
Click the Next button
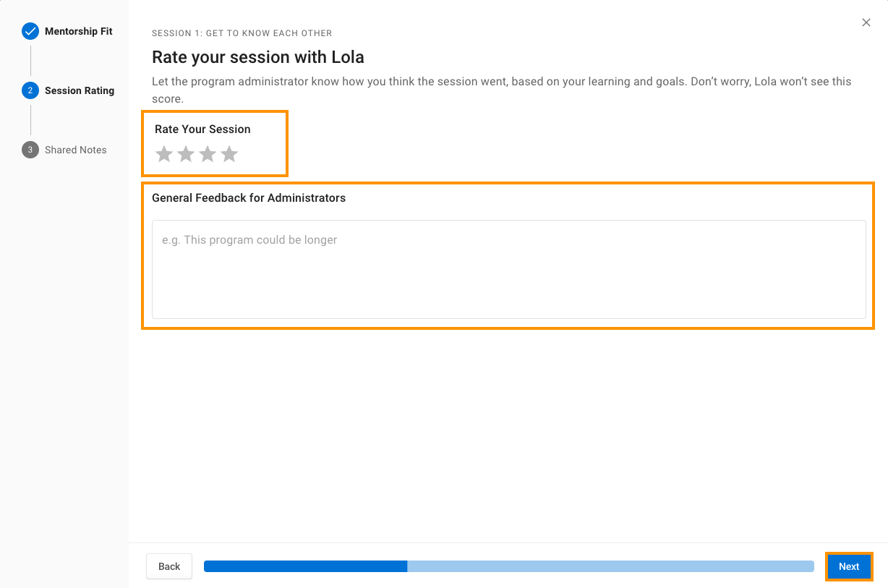pos(849,566)
